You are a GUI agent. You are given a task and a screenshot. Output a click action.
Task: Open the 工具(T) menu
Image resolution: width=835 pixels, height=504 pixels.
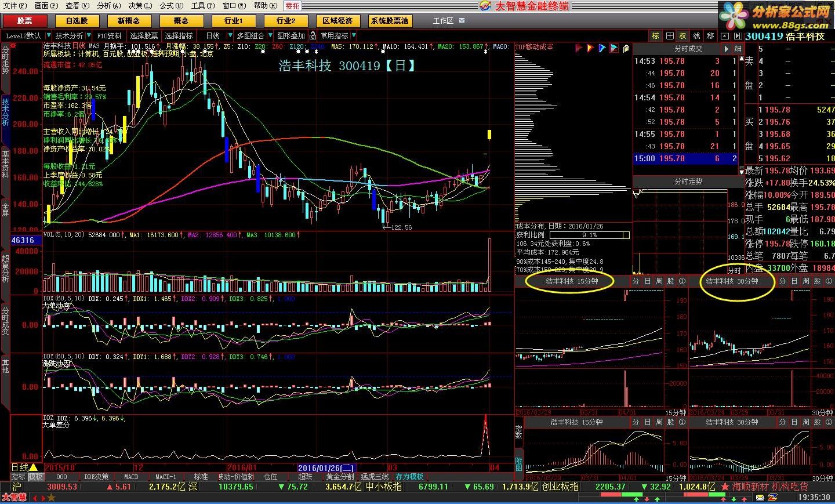[x=202, y=6]
